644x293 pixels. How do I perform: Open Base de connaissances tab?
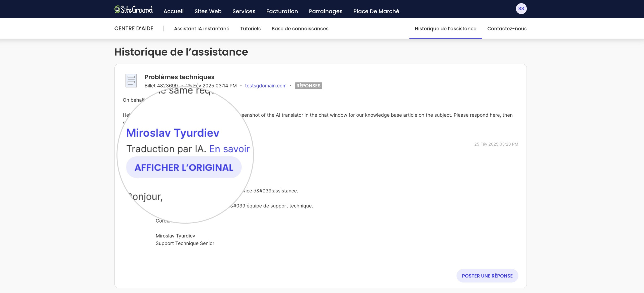tap(300, 28)
